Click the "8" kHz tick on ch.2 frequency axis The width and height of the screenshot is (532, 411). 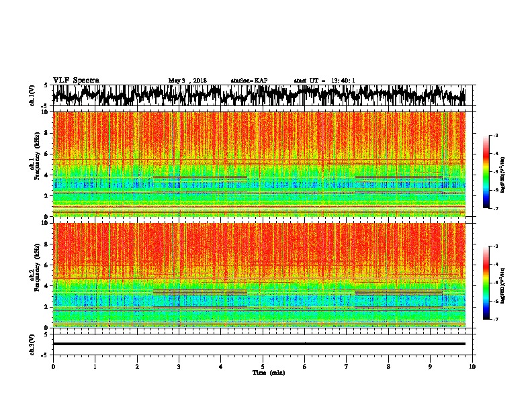47,244
